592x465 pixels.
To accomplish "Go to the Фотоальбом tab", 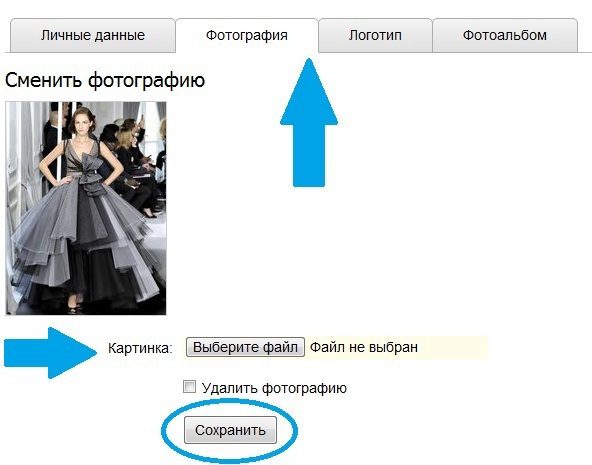I will pyautogui.click(x=505, y=35).
